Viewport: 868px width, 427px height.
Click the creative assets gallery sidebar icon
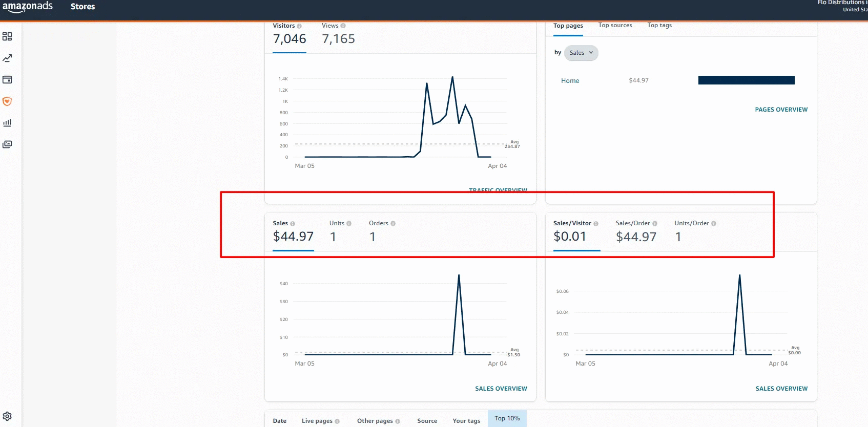(x=7, y=144)
